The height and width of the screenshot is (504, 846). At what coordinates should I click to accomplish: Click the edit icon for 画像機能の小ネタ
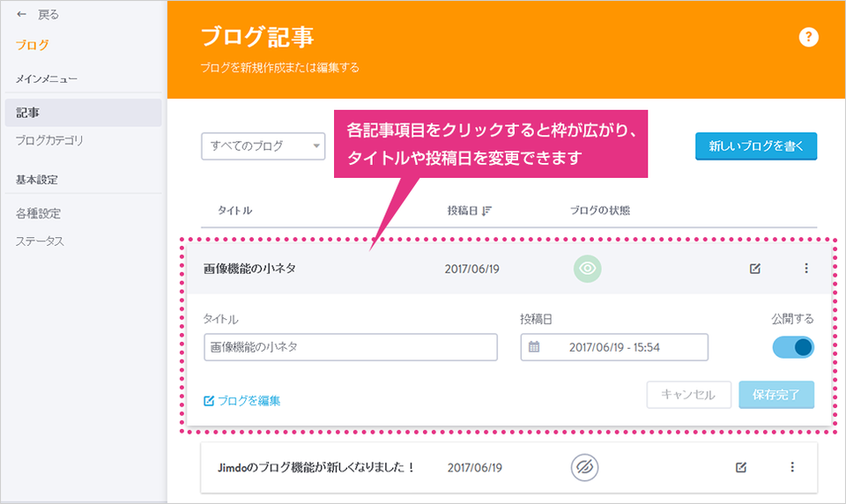point(755,268)
